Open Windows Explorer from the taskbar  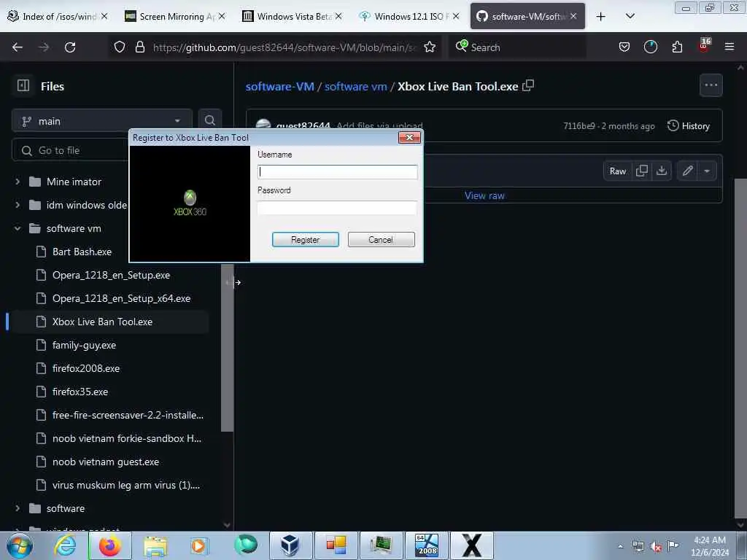pyautogui.click(x=155, y=545)
